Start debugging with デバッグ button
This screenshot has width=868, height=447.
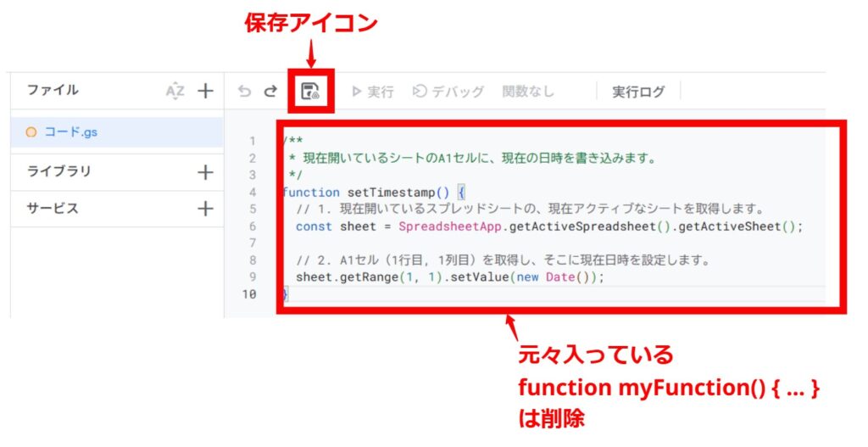tap(448, 92)
